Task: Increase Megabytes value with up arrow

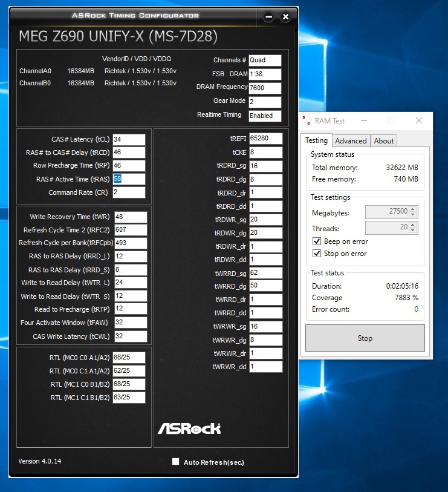Action: tap(413, 209)
